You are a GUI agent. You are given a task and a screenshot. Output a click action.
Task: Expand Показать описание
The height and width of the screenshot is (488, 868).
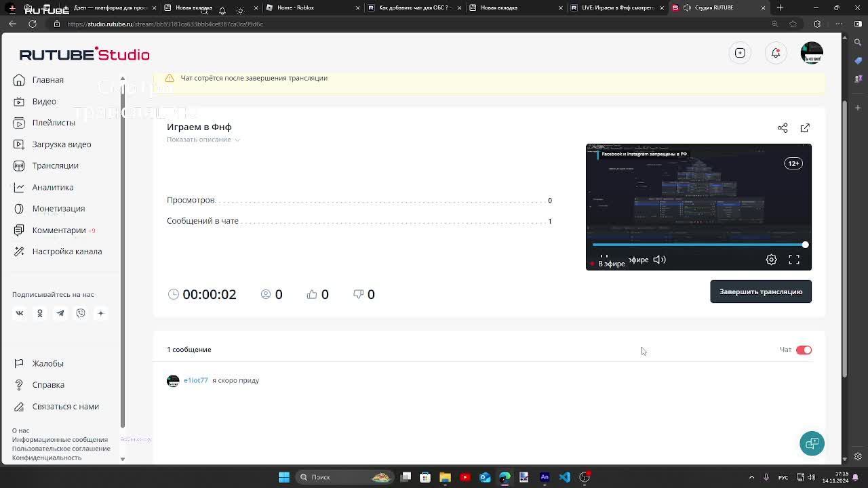coord(203,140)
